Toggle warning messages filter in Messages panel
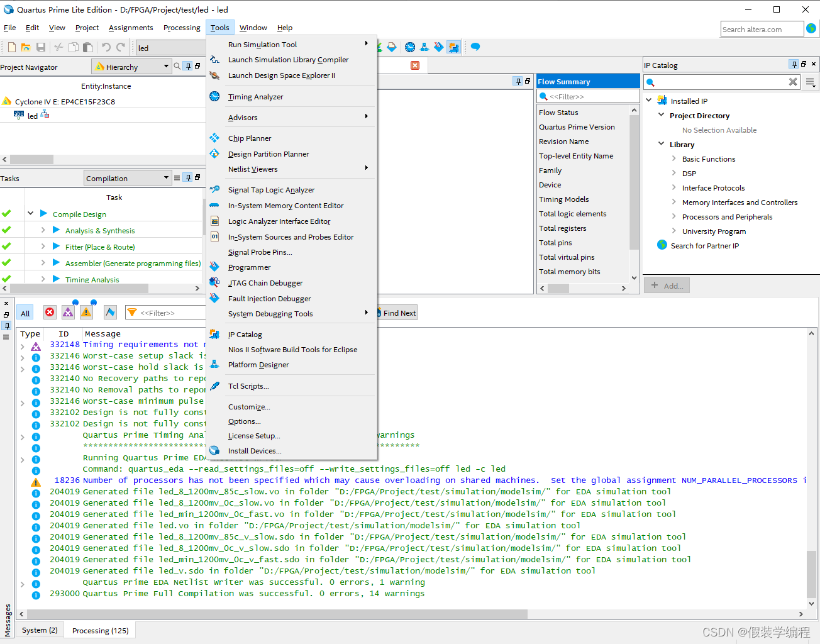Image resolution: width=820 pixels, height=644 pixels. point(86,312)
